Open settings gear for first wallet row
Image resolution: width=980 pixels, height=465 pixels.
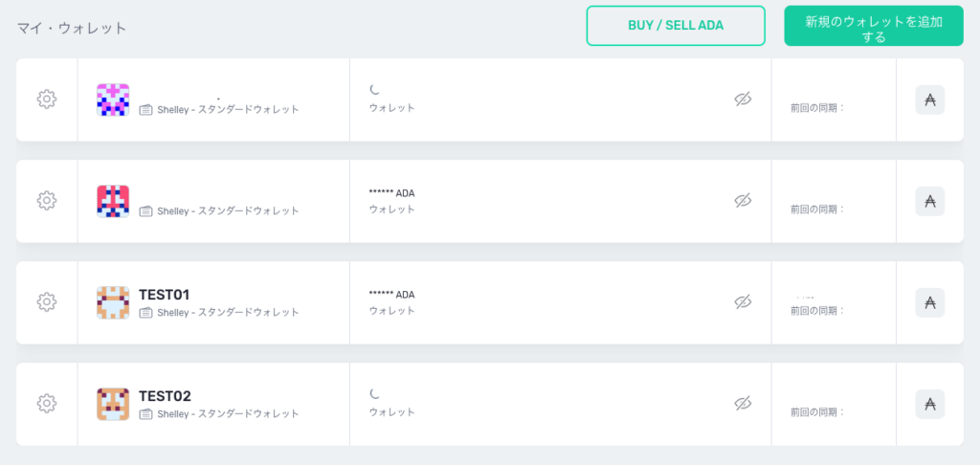46,100
